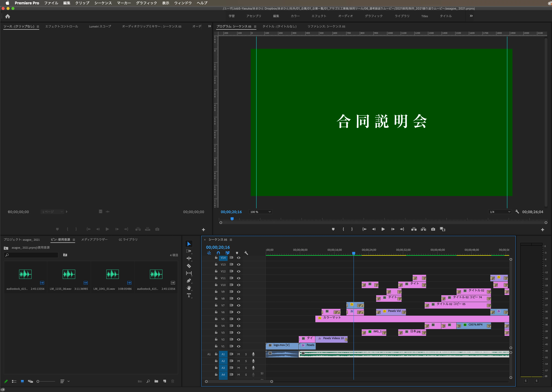This screenshot has width=552, height=392.
Task: Open the 100 % zoom level dropdown
Action: pos(260,212)
